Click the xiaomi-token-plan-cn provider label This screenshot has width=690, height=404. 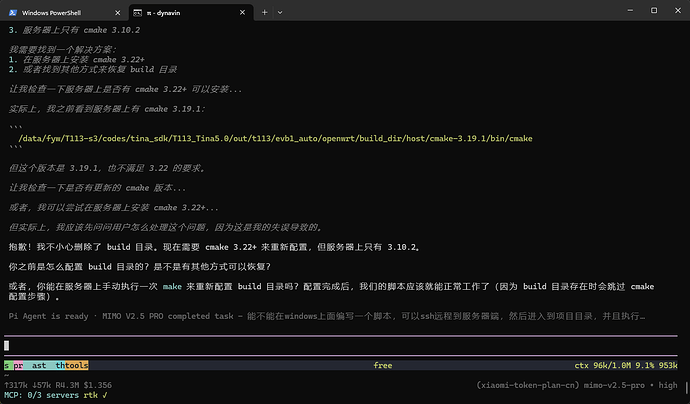coord(528,385)
